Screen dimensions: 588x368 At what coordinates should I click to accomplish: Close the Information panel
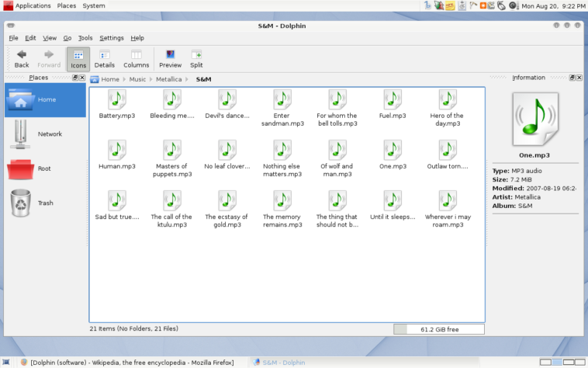pos(579,78)
